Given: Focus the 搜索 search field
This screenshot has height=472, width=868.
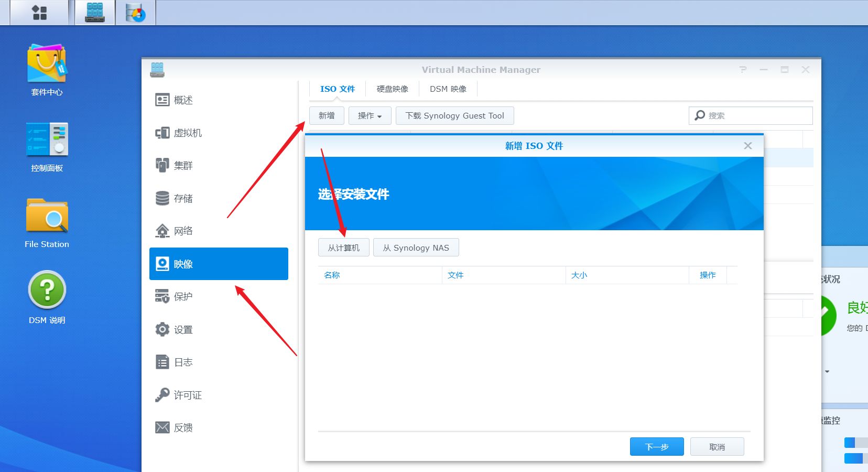Looking at the screenshot, I should [751, 115].
